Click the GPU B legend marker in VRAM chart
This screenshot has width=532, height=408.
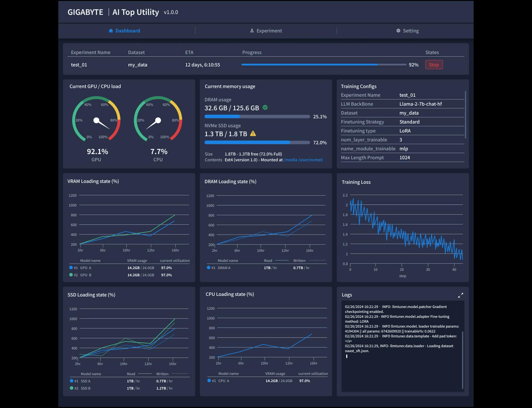point(71,275)
